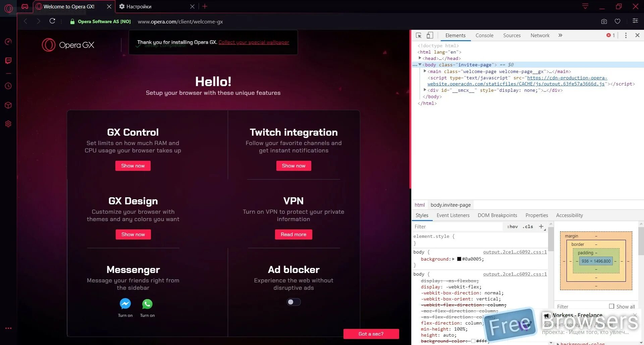Open DevTools customize three-dots menu
Image resolution: width=644 pixels, height=345 pixels.
click(626, 35)
